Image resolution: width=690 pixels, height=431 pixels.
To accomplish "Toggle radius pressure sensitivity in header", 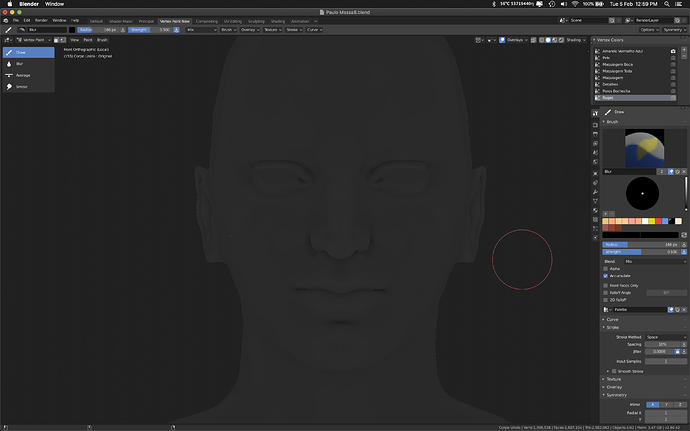I will point(123,30).
